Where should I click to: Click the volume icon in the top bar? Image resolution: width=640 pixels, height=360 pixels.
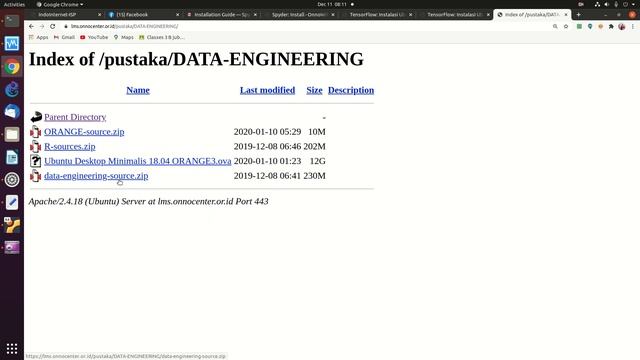(x=607, y=4)
